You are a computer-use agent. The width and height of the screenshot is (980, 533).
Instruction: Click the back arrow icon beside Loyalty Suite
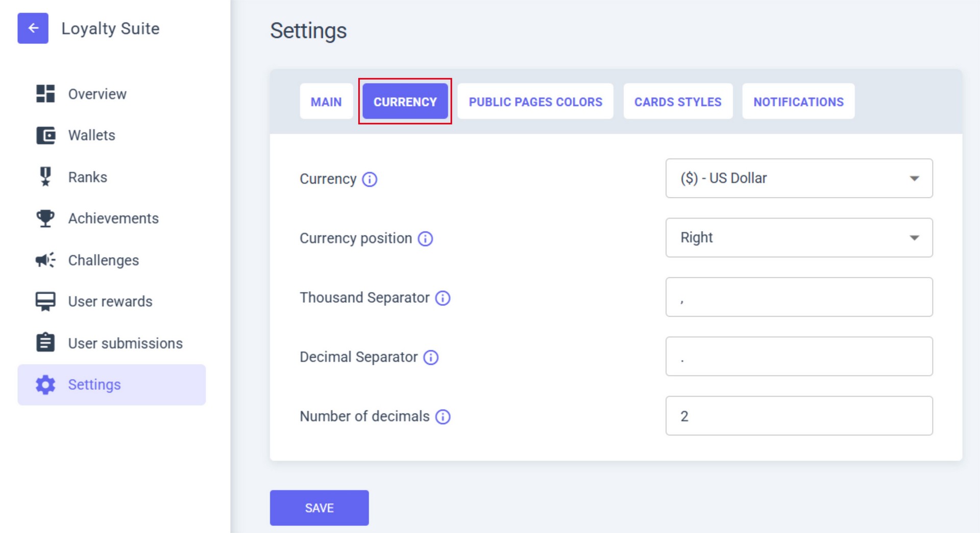pos(33,28)
